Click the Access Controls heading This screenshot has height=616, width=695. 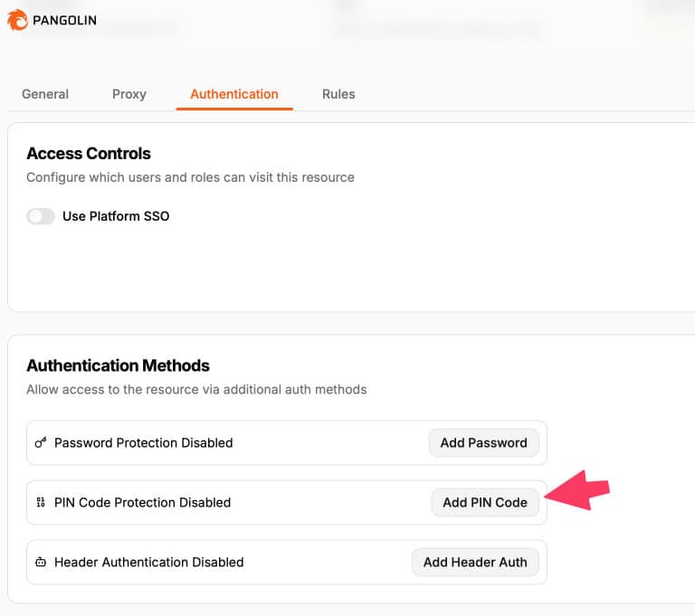(x=89, y=154)
